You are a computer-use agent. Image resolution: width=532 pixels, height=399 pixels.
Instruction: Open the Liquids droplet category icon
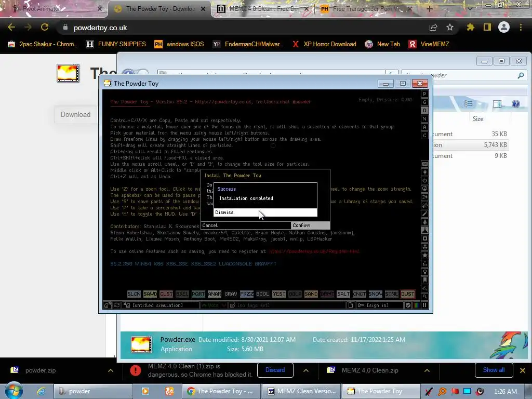[x=424, y=222]
